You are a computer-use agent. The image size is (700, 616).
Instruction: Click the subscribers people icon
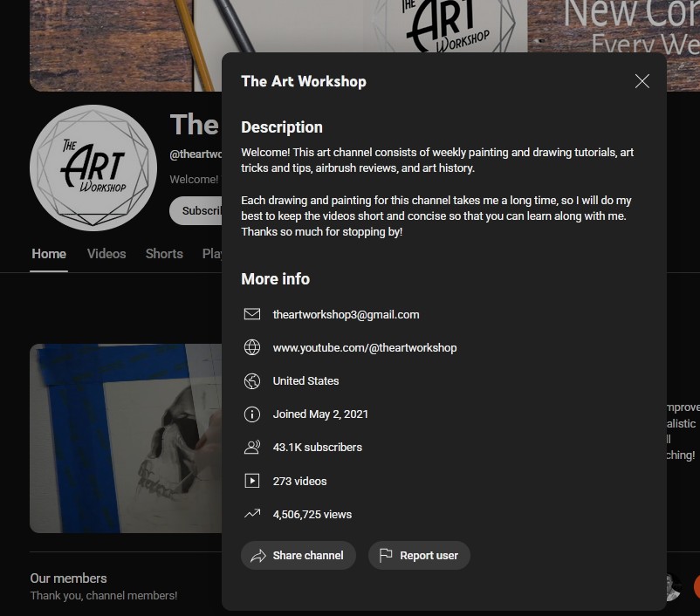click(x=252, y=448)
